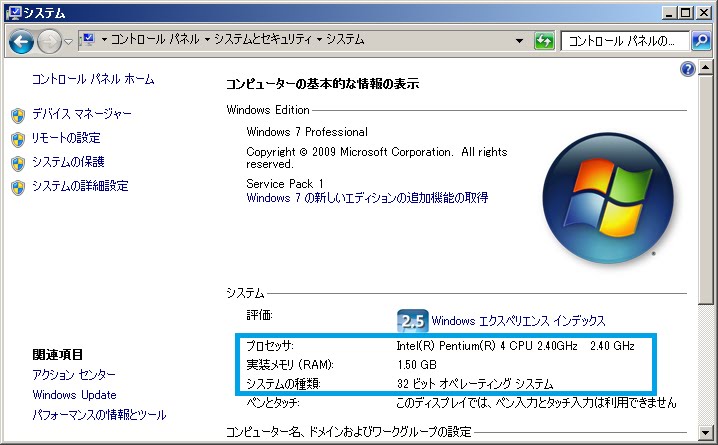Click the Back navigation arrow button
The image size is (718, 445).
click(21, 42)
